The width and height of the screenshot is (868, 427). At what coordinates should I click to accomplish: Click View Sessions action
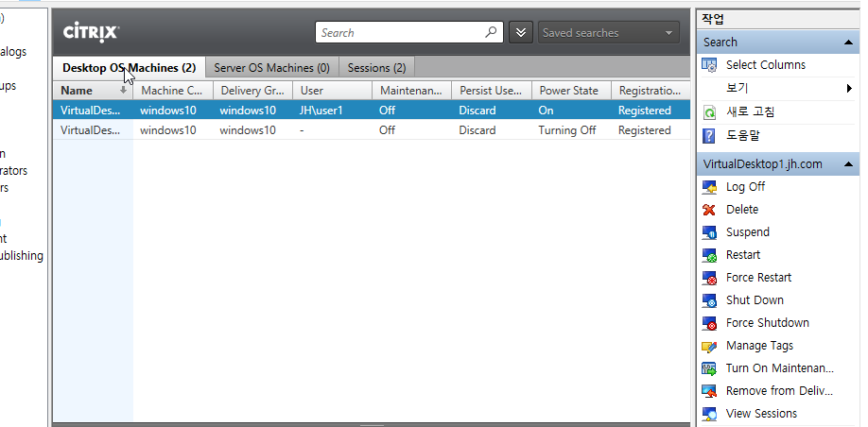(761, 414)
